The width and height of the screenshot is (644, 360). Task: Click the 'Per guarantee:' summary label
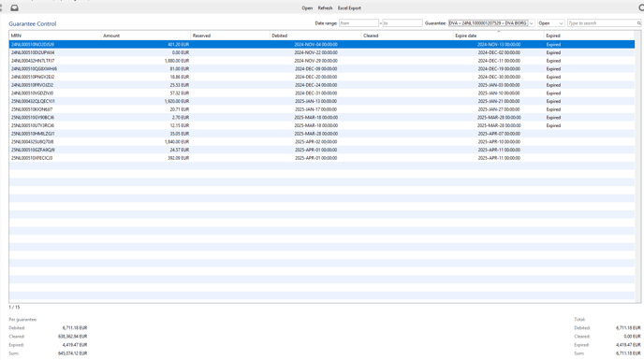point(22,320)
